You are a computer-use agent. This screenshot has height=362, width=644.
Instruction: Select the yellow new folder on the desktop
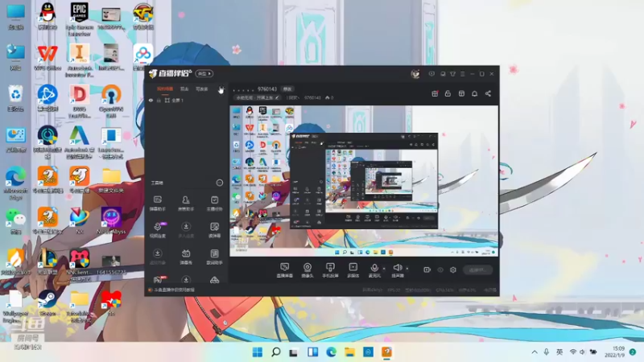click(x=111, y=179)
